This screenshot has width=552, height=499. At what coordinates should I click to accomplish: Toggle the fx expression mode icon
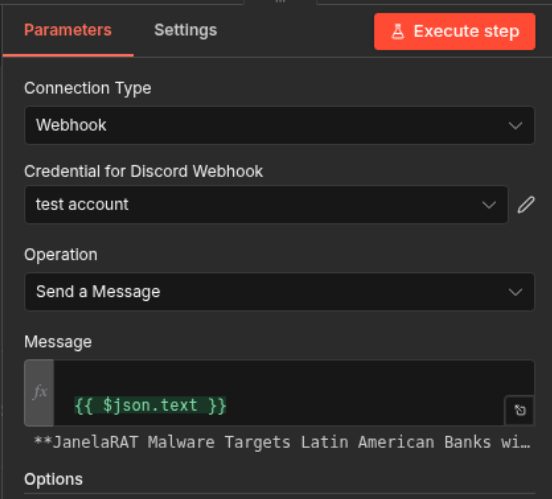point(39,392)
